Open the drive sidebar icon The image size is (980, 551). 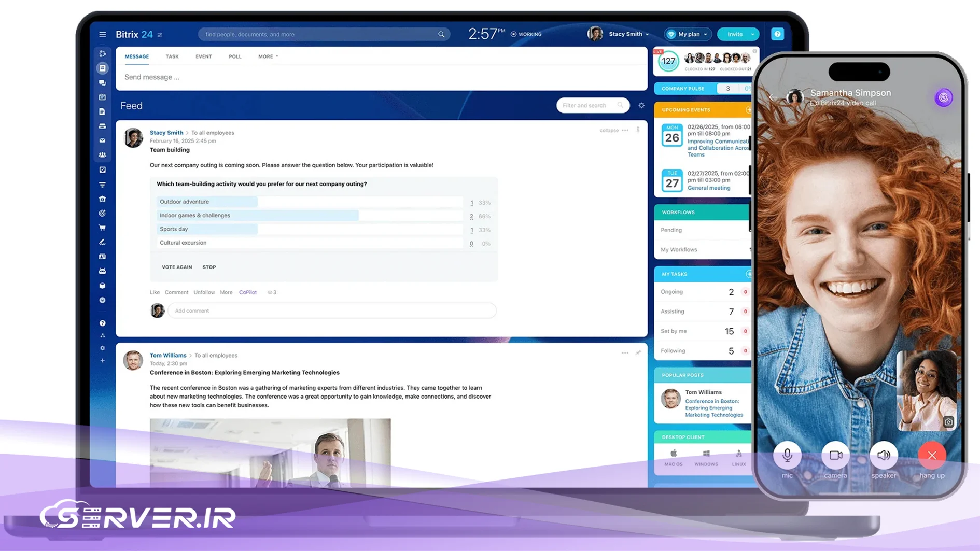[102, 126]
